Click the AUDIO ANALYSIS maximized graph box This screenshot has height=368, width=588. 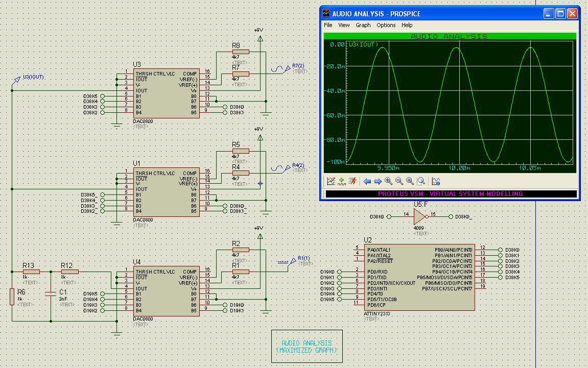click(x=307, y=346)
